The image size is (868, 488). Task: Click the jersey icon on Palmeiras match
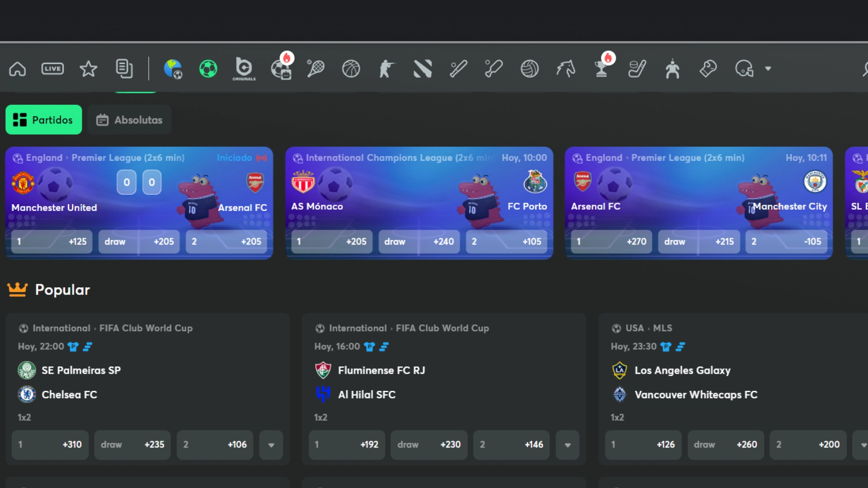pyautogui.click(x=73, y=347)
